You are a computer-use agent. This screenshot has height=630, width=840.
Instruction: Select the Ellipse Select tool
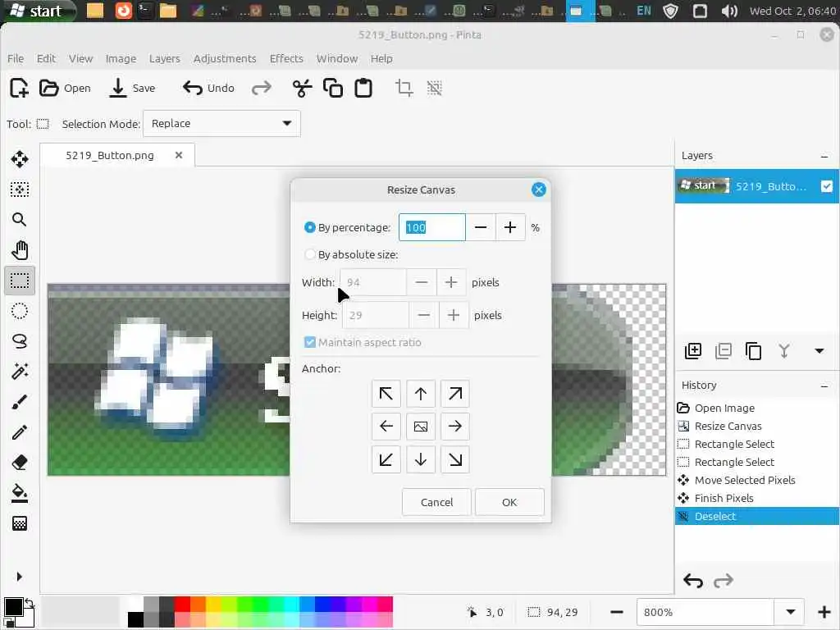click(20, 311)
